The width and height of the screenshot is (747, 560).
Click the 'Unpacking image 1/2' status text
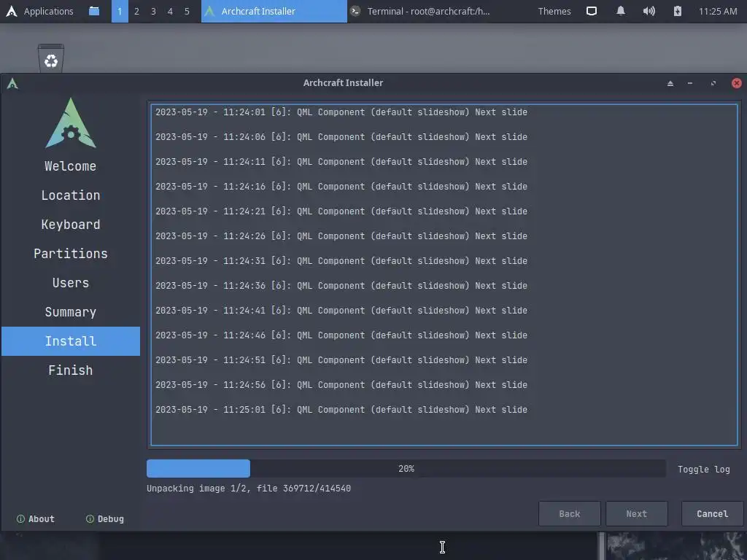pos(249,489)
